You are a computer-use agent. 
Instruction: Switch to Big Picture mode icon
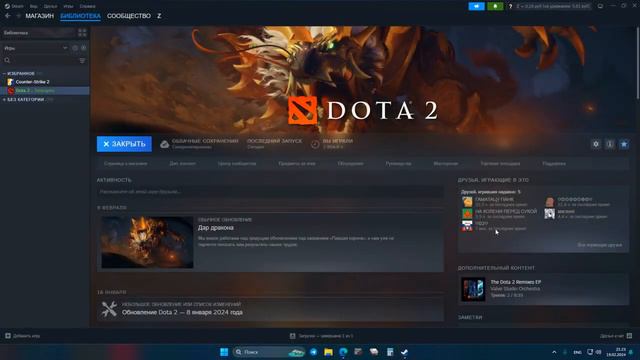tap(600, 6)
